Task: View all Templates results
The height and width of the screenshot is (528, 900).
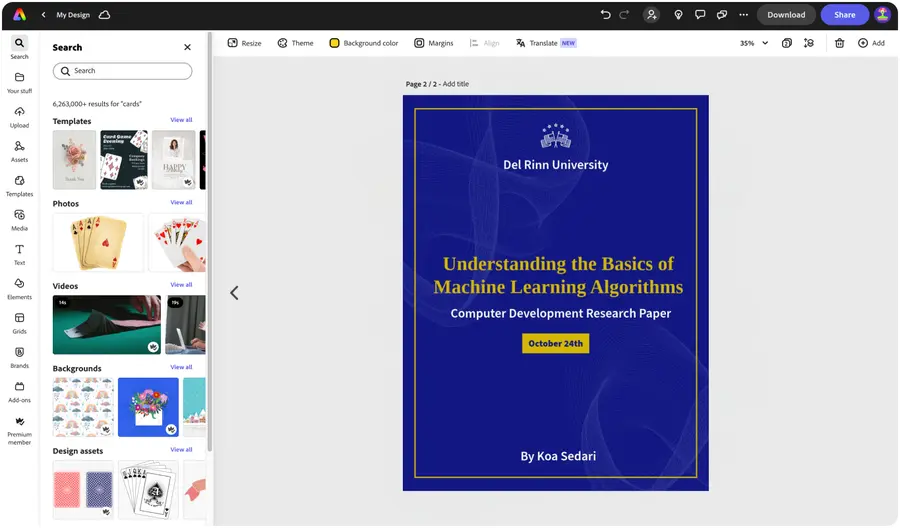Action: 181,120
